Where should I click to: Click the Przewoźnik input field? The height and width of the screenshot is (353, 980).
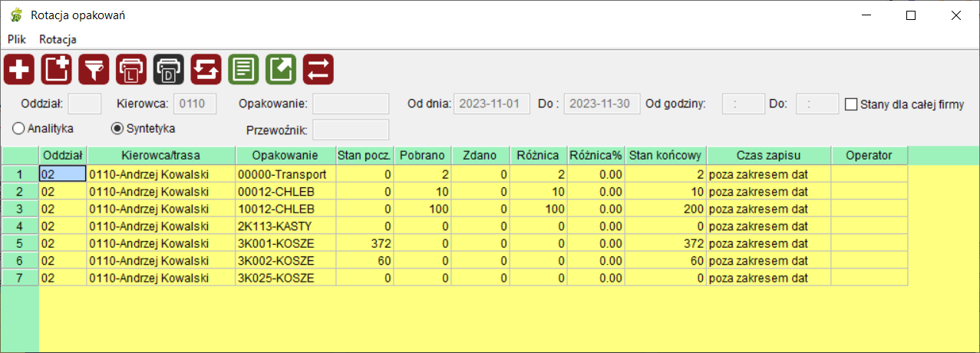click(x=351, y=130)
